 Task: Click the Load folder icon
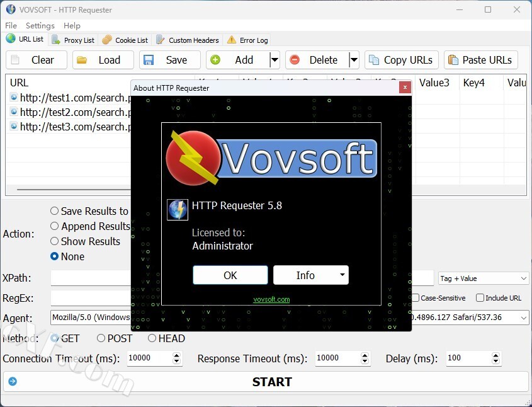click(82, 60)
